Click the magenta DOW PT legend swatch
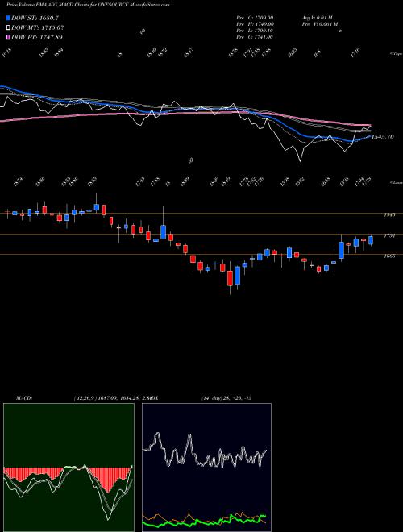The image size is (403, 532). (8, 37)
